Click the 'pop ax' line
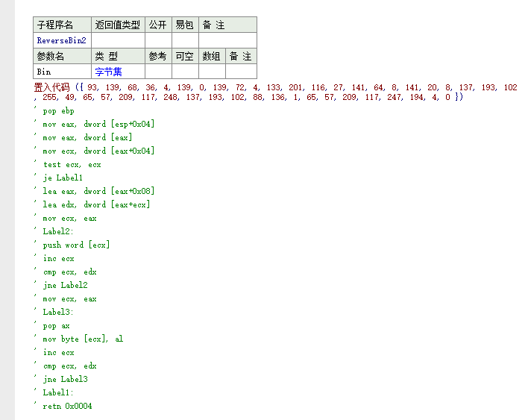This screenshot has height=420, width=528. (x=56, y=326)
